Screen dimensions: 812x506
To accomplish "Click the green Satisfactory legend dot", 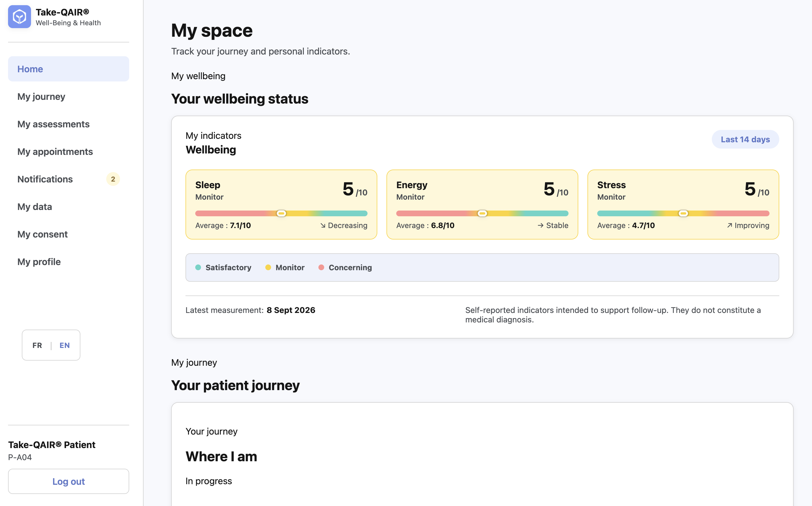I will point(198,267).
